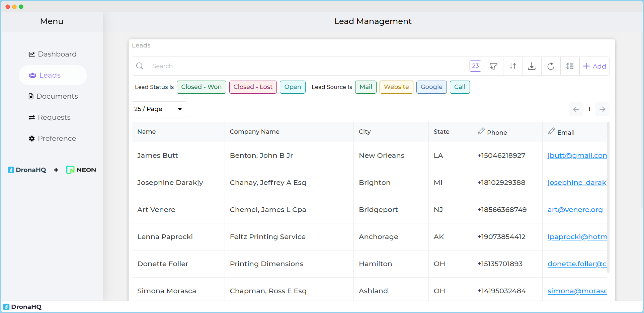Toggle the Closed - Won status filter

tap(201, 87)
